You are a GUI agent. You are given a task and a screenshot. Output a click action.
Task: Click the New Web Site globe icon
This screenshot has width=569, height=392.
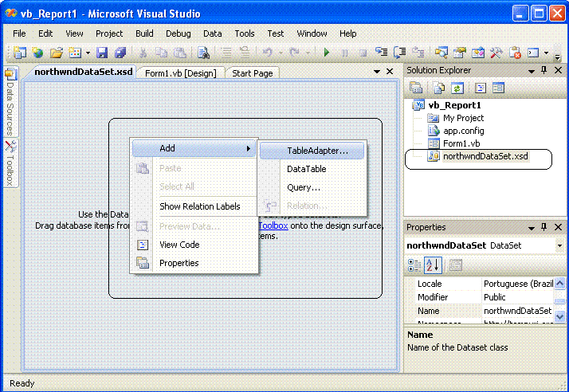[37, 53]
